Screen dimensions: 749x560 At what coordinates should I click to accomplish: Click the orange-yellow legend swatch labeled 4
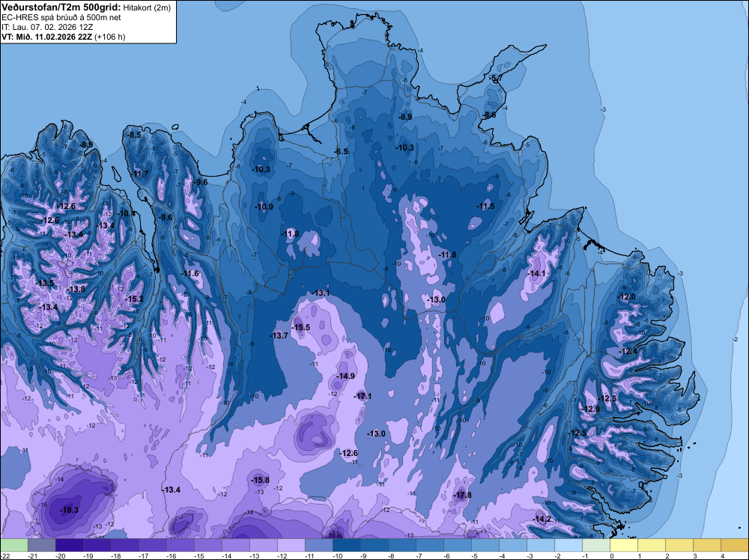click(x=735, y=545)
